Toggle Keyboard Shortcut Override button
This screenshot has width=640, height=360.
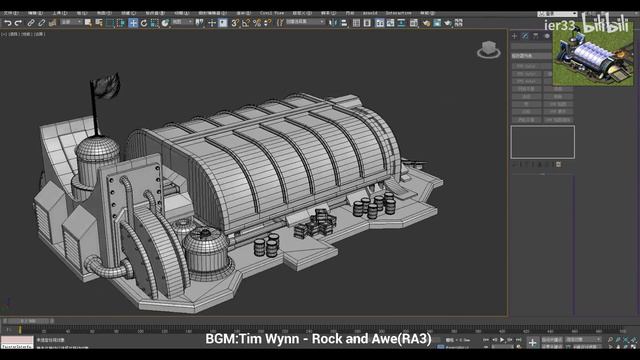point(223,23)
